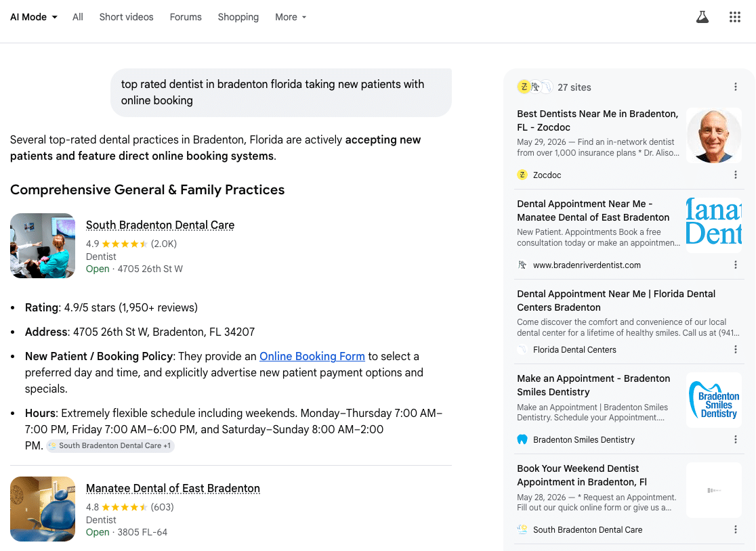Open more options for the South Bradenton Dental Care result
This screenshot has height=551, width=756.
coord(735,530)
